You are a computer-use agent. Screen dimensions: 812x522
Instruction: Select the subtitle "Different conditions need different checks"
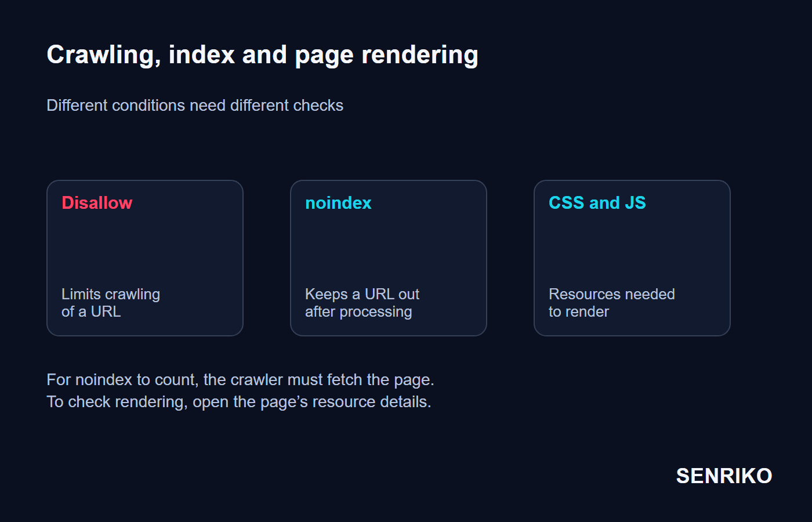tap(195, 106)
